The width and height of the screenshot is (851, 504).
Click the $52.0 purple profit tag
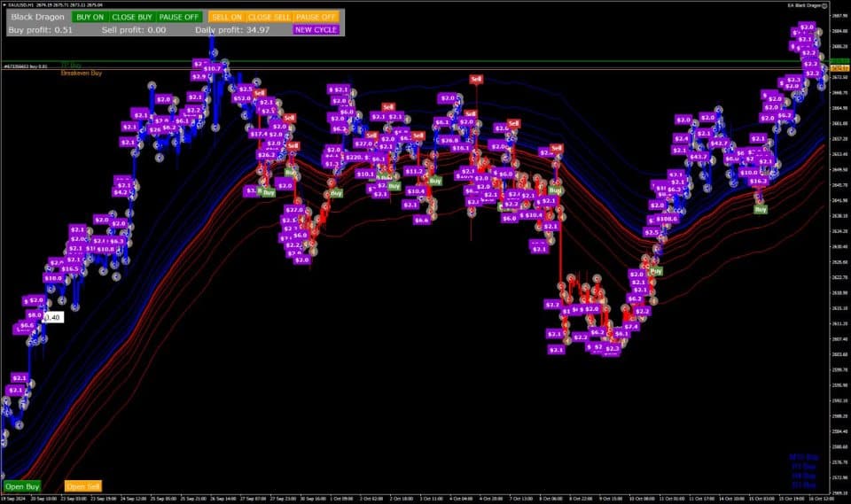(x=242, y=98)
